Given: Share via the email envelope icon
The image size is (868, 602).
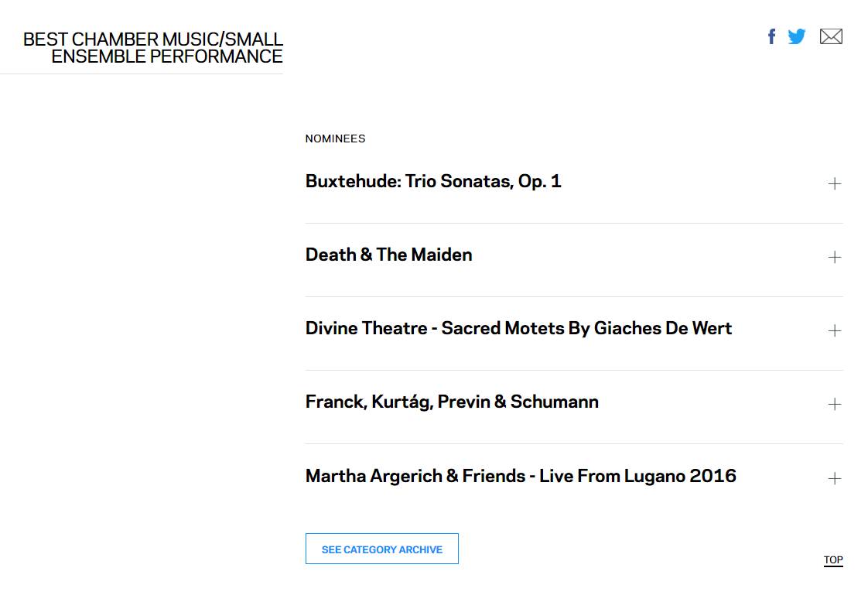Looking at the screenshot, I should pos(831,36).
